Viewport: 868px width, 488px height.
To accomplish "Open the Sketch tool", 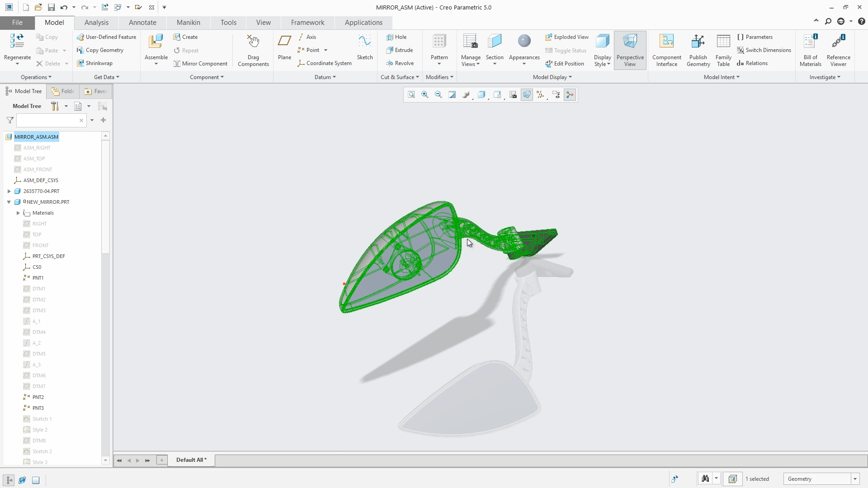I will point(365,47).
